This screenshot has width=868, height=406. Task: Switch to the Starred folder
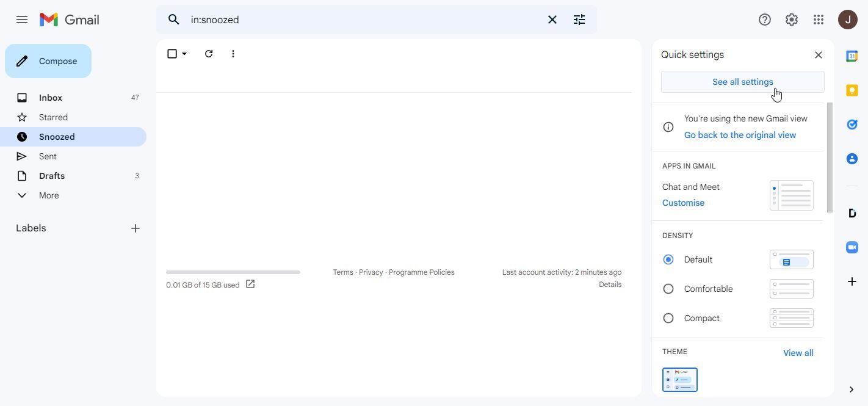(x=53, y=117)
